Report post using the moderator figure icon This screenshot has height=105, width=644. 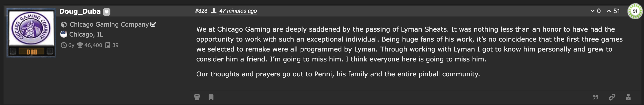click(628, 97)
